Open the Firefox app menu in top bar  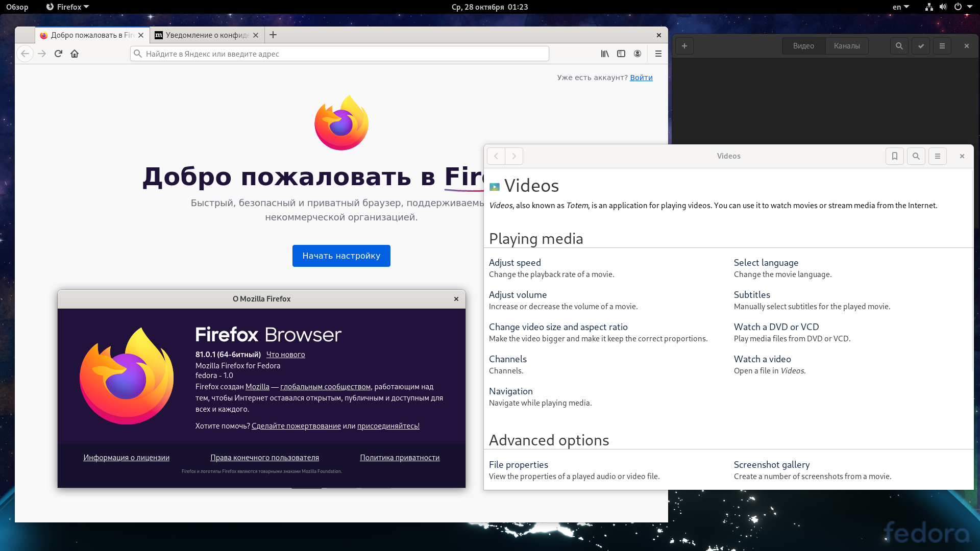point(67,7)
